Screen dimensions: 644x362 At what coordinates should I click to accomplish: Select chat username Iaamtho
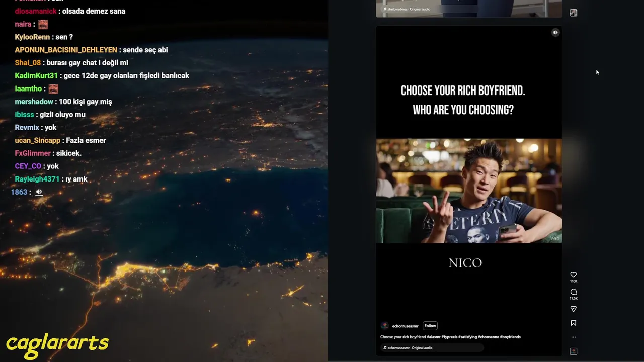(x=28, y=88)
